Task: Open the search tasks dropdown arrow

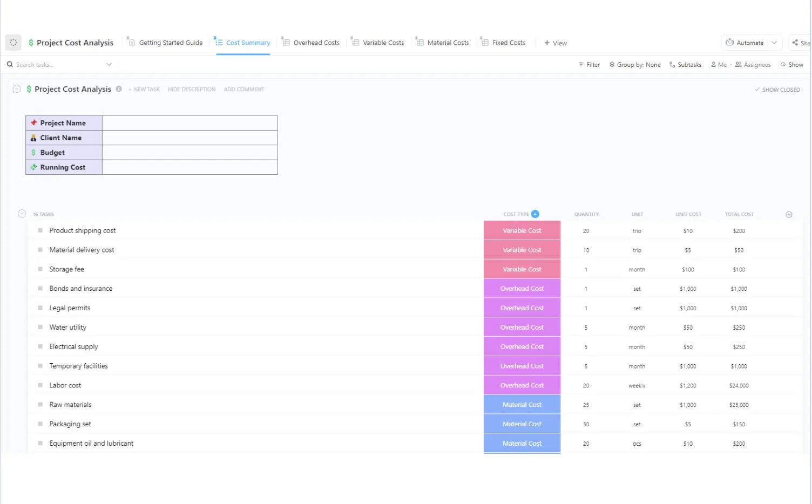Action: tap(109, 64)
